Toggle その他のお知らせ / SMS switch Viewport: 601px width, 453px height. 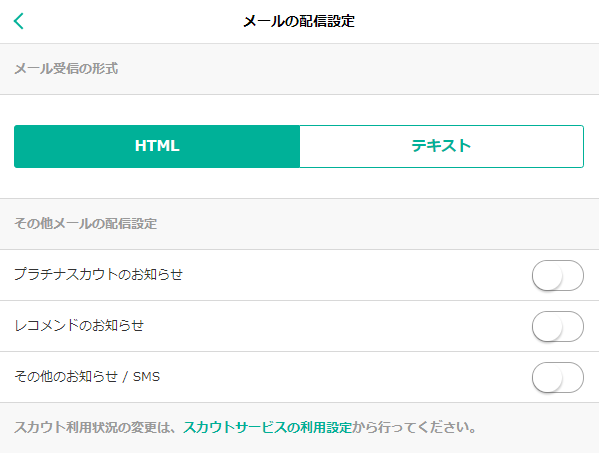coord(558,378)
